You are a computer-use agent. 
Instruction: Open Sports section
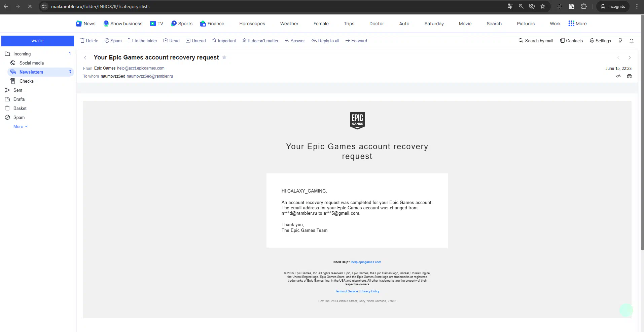tap(182, 24)
